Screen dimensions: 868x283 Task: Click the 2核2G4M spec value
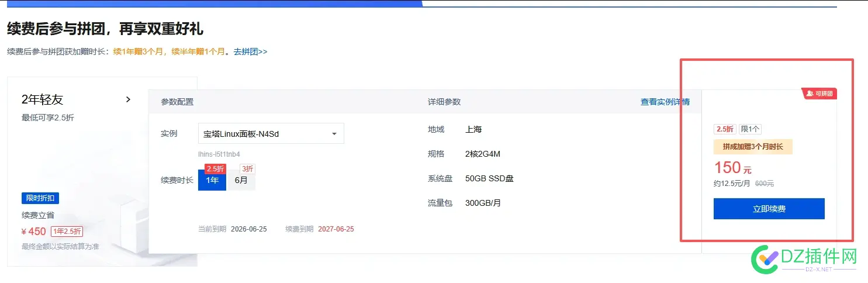[x=483, y=154]
